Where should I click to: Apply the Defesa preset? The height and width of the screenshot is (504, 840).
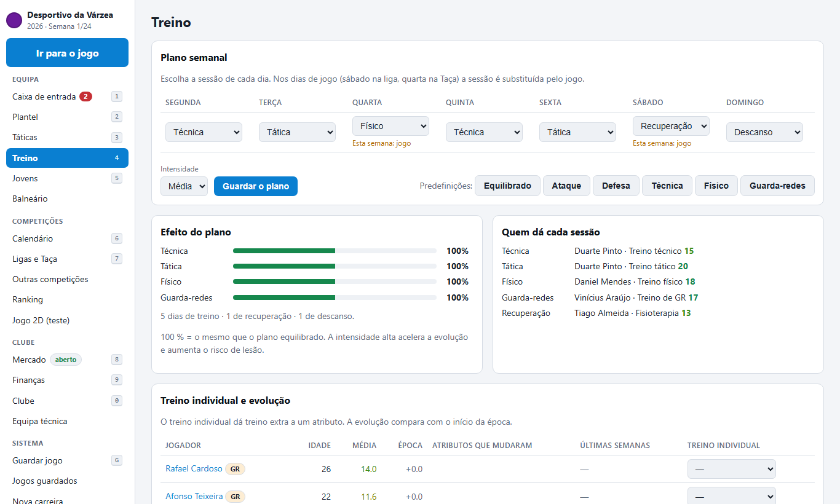point(616,186)
